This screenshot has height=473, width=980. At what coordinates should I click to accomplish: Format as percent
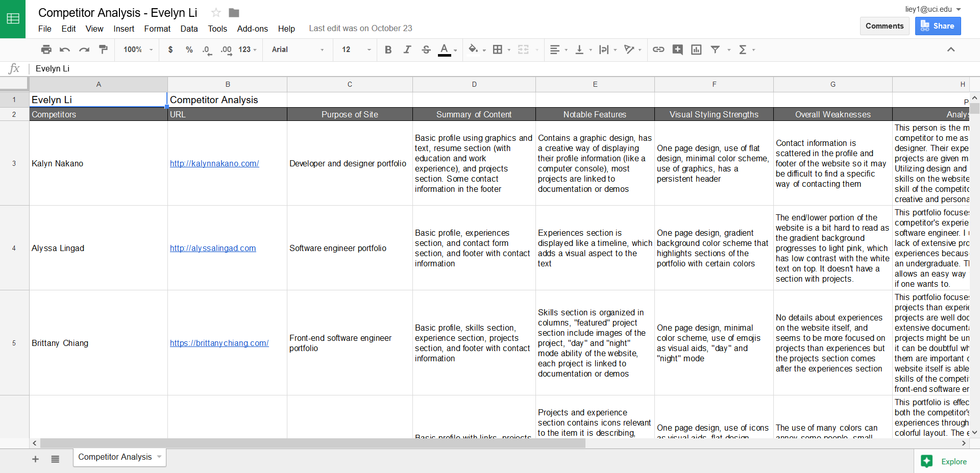(189, 49)
